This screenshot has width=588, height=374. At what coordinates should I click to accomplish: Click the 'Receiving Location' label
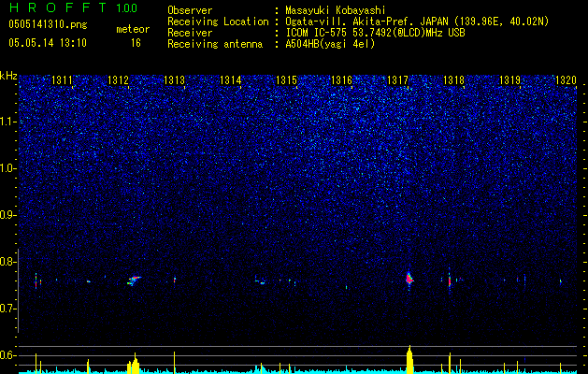218,22
